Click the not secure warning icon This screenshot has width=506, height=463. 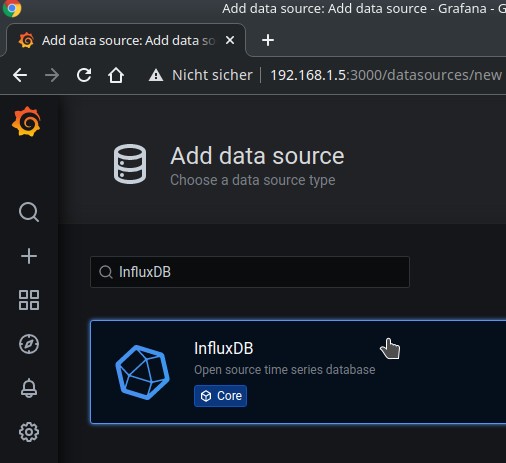coord(156,75)
